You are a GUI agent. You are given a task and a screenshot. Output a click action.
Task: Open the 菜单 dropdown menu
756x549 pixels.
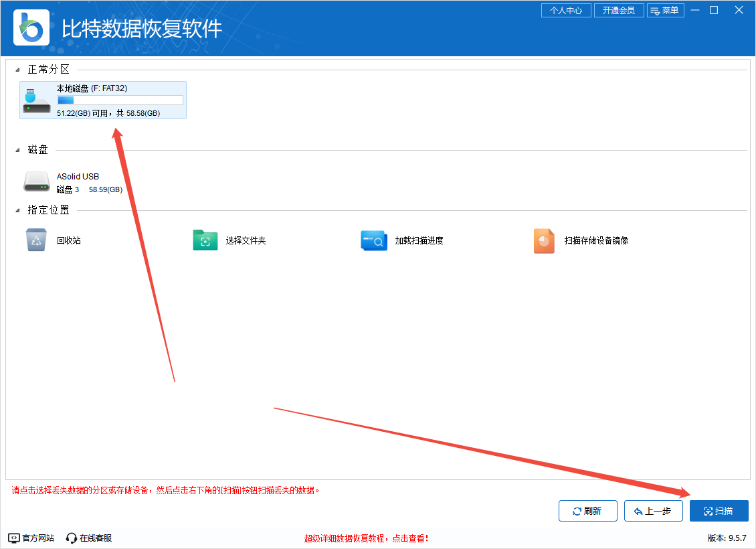pyautogui.click(x=666, y=10)
